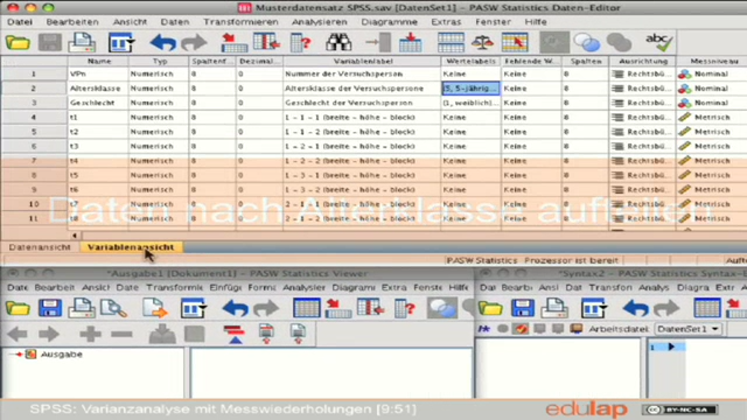747x420 pixels.
Task: Switch to the Datenansicht tab
Action: [40, 247]
